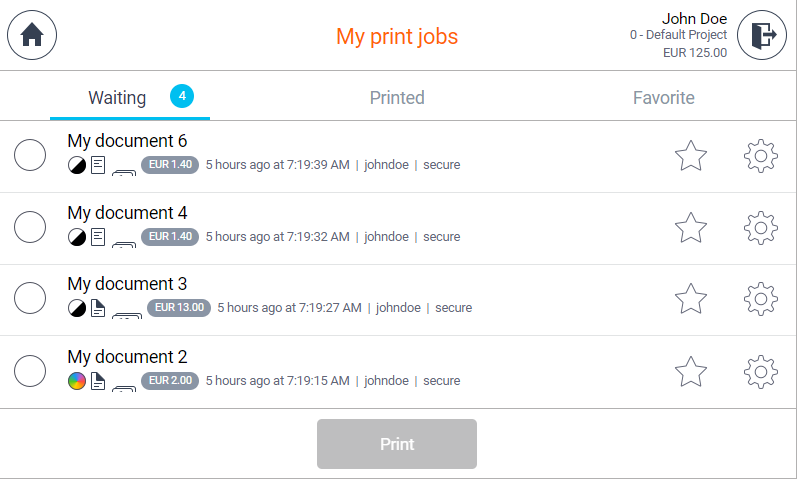Add My document 3 to favorites
The width and height of the screenshot is (799, 481).
[691, 299]
